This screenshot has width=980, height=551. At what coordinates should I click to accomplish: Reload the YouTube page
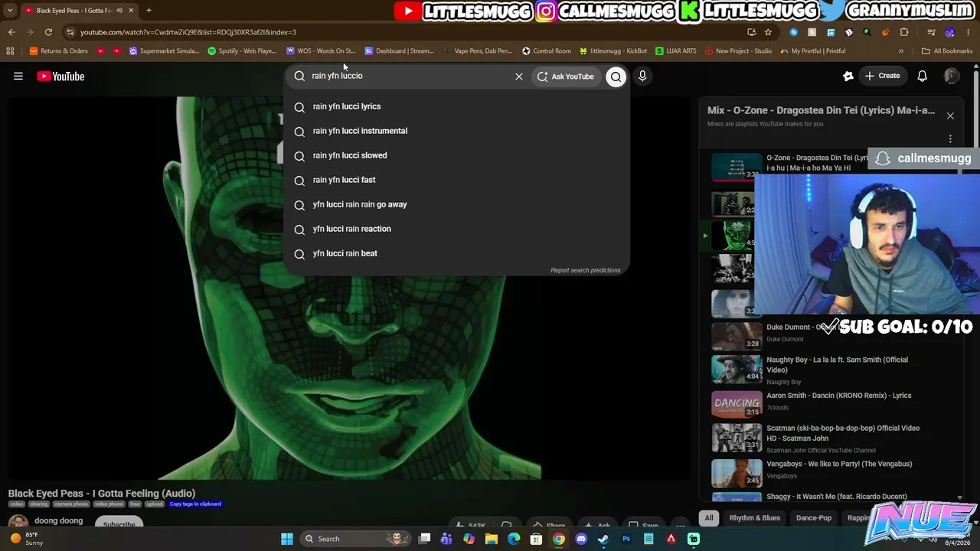tap(48, 32)
